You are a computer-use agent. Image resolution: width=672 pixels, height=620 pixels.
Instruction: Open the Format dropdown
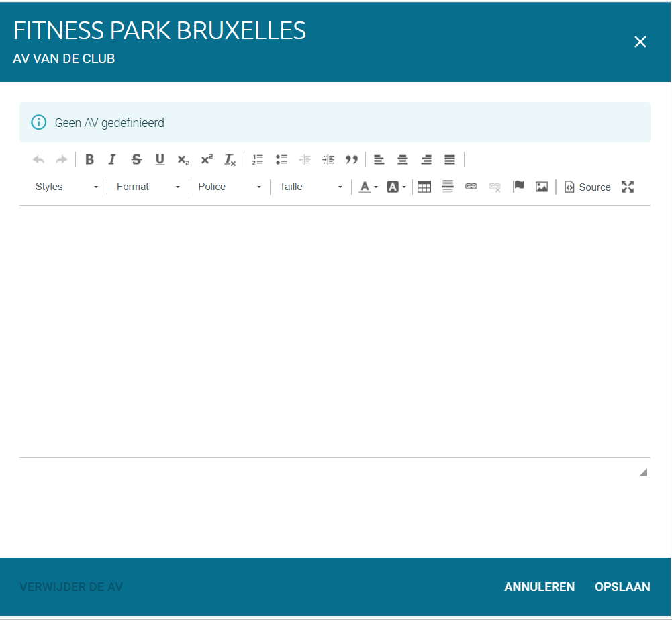click(148, 187)
